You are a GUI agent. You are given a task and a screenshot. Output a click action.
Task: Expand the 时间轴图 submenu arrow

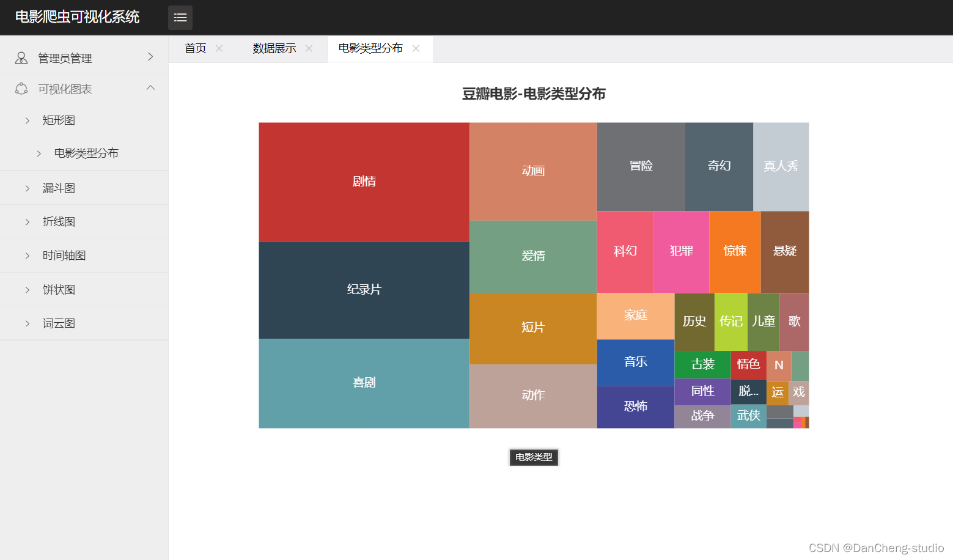click(x=27, y=256)
